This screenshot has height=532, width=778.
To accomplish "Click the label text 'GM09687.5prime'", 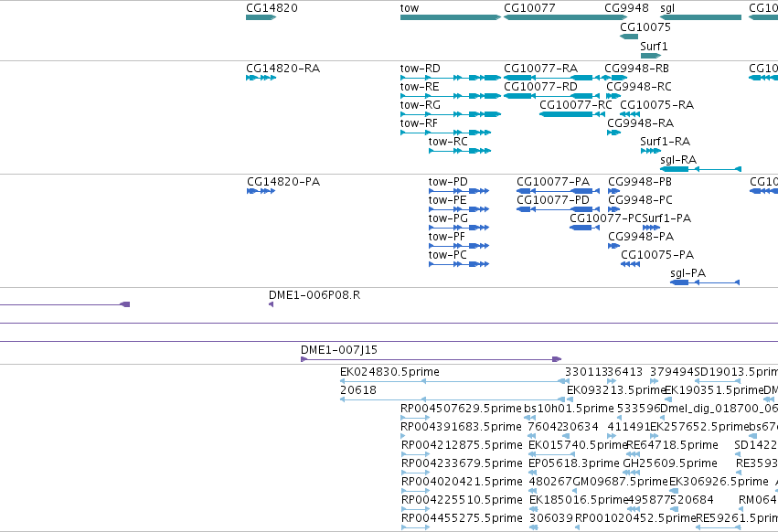I will coord(620,482).
